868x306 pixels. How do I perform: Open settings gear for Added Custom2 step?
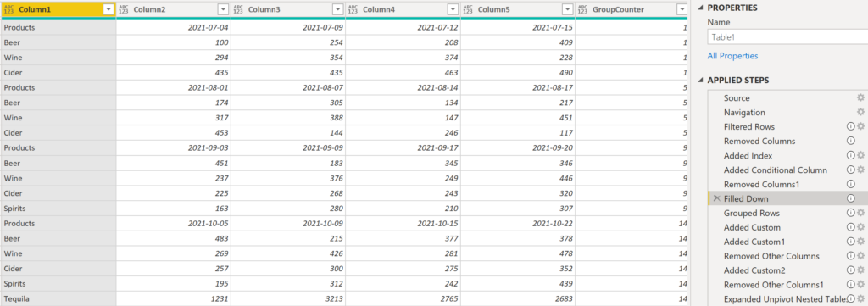tap(861, 270)
